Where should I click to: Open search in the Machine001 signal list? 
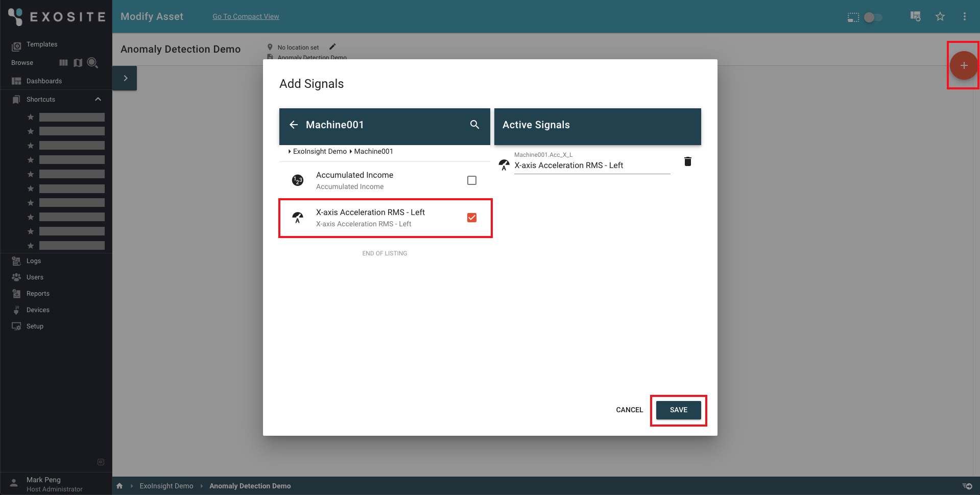[474, 125]
